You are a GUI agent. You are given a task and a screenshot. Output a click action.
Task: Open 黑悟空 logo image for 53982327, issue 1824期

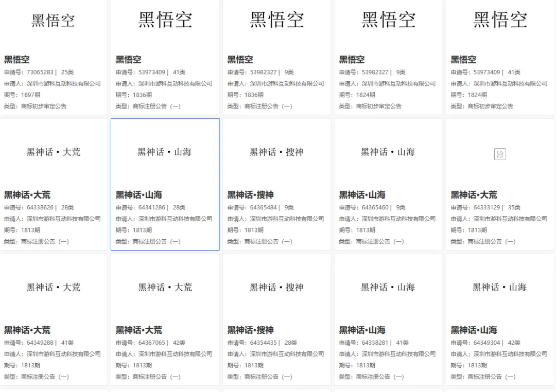pos(389,20)
